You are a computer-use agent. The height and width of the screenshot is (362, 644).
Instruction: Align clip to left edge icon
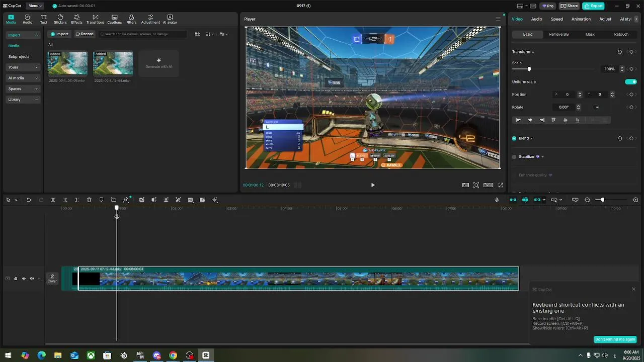click(518, 120)
